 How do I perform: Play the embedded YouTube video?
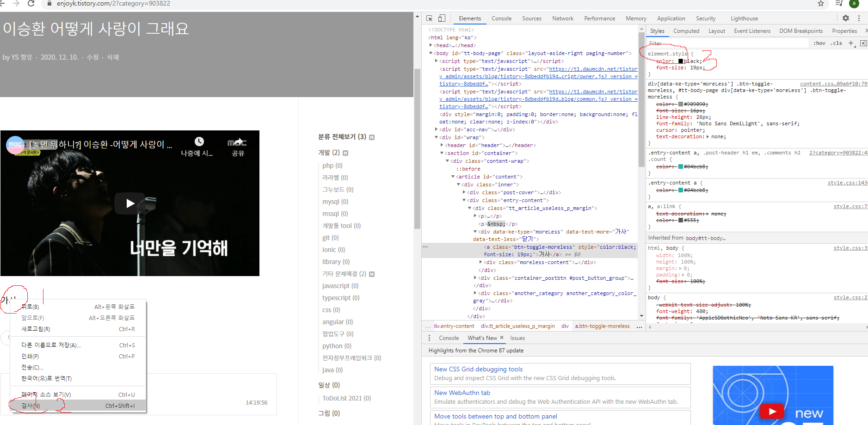pos(130,203)
